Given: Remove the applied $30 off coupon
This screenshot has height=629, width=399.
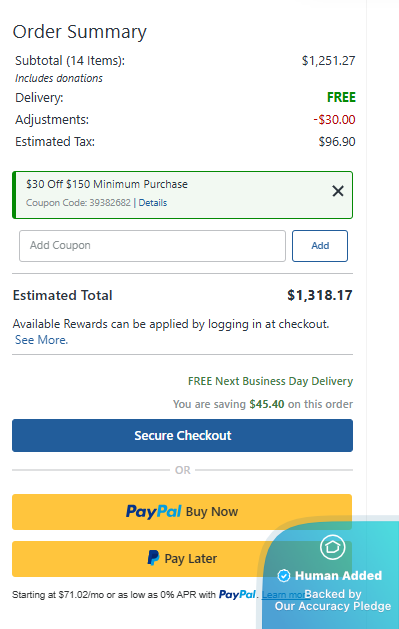Looking at the screenshot, I should tap(338, 191).
